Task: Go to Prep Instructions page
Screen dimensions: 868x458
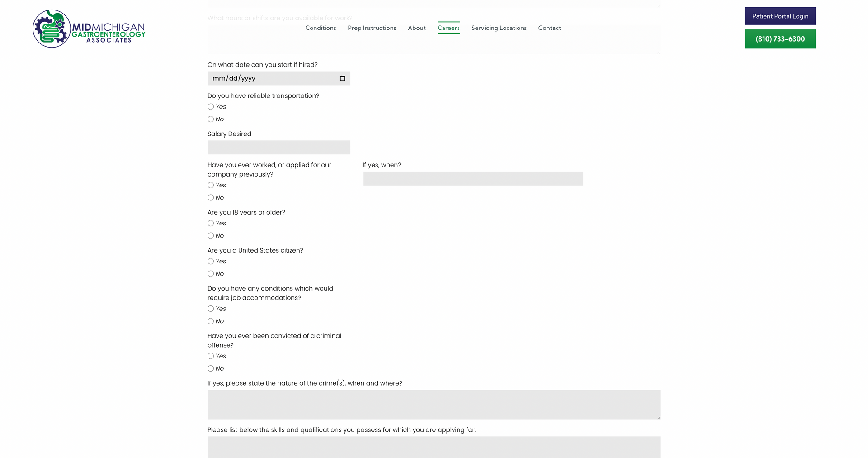Action: point(372,28)
